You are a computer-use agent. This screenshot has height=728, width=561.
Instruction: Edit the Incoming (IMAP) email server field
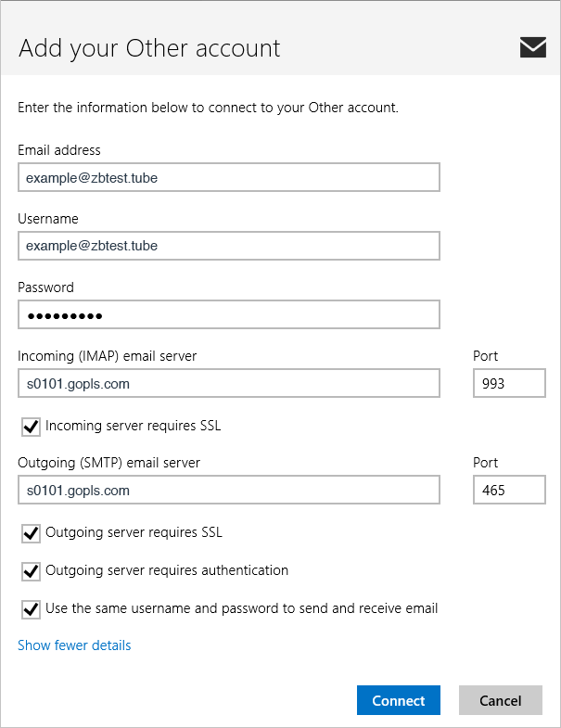click(228, 383)
